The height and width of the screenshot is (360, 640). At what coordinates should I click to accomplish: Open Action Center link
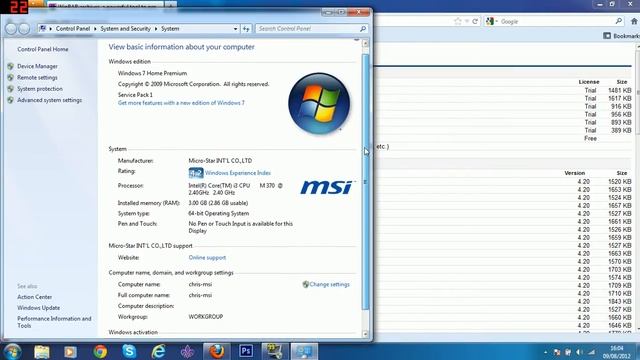[x=35, y=297]
